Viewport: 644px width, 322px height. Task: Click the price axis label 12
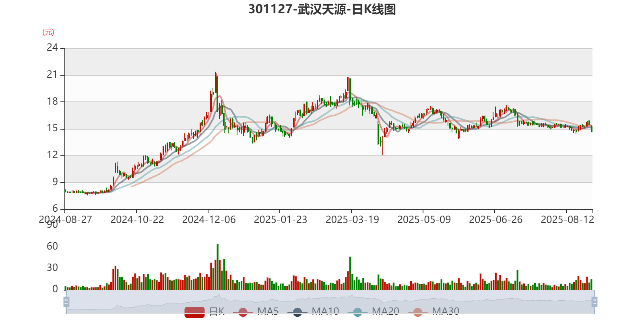[52, 155]
